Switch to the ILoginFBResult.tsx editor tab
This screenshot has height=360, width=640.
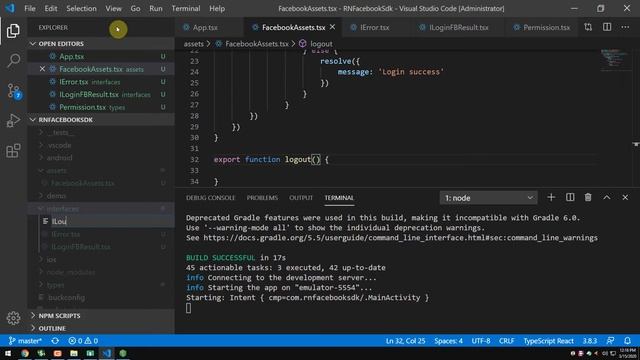pyautogui.click(x=458, y=27)
